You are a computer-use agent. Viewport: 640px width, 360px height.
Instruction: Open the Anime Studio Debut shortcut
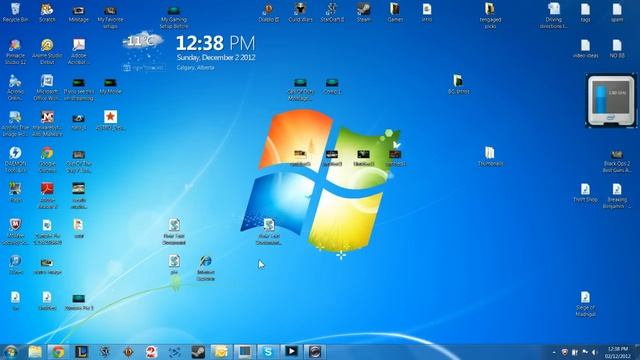tap(47, 52)
